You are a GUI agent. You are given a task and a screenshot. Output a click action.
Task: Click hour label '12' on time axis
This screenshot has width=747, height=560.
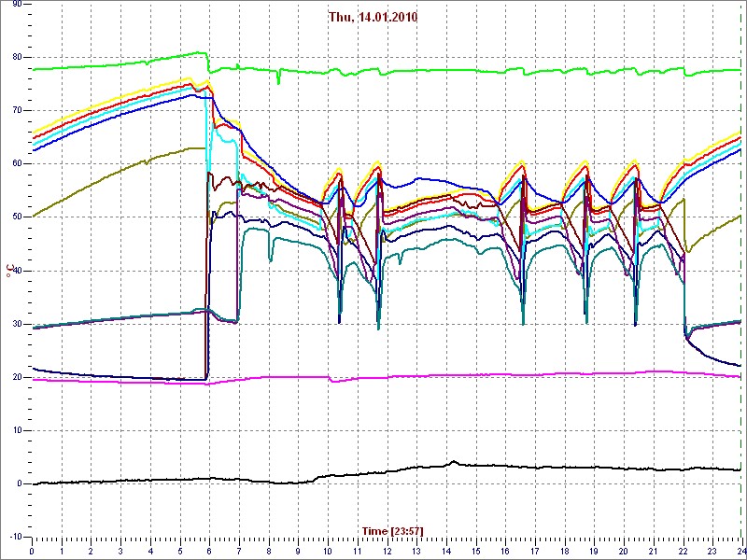[387, 551]
